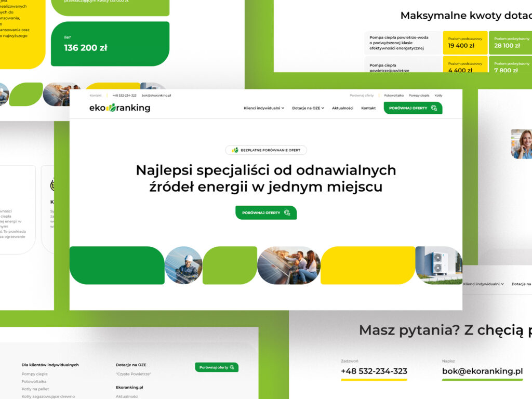
Task: Click the small Kontakt top bar label
Action: tap(96, 96)
